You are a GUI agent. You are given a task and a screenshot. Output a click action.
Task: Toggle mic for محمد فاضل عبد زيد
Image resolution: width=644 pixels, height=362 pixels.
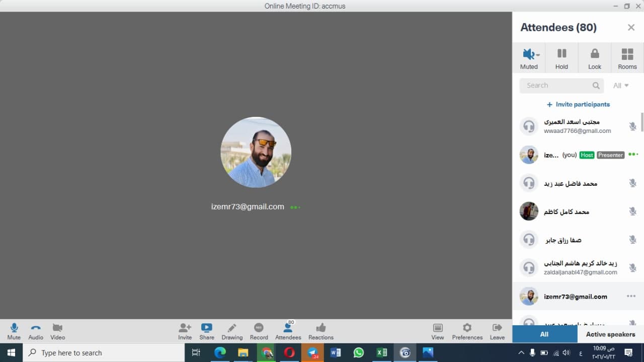coord(632,183)
